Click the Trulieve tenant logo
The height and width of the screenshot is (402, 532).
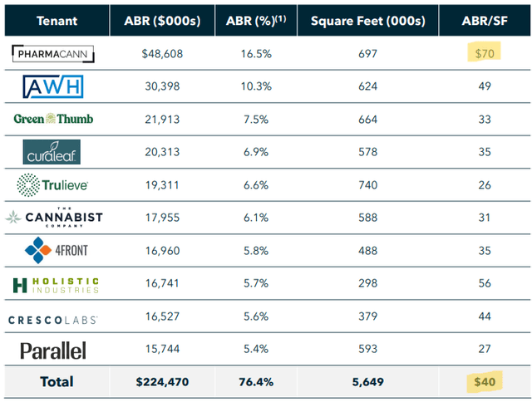[52, 184]
